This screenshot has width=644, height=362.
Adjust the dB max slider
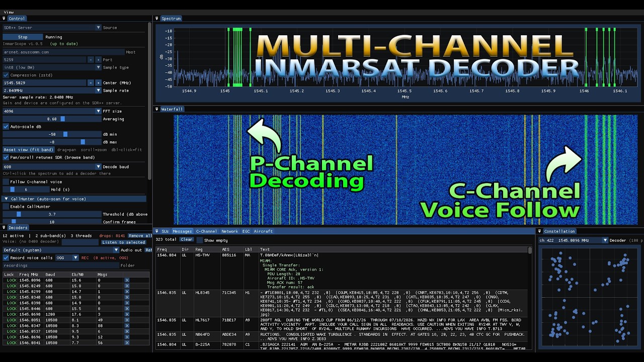click(52, 142)
